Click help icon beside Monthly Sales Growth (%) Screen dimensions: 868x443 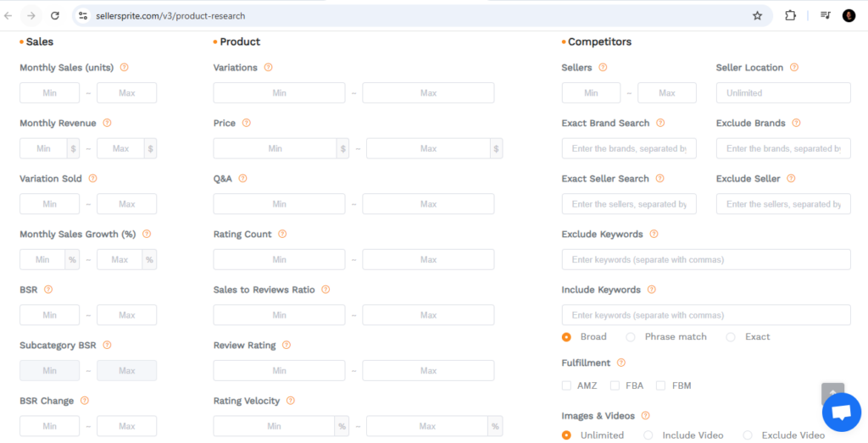click(x=146, y=234)
